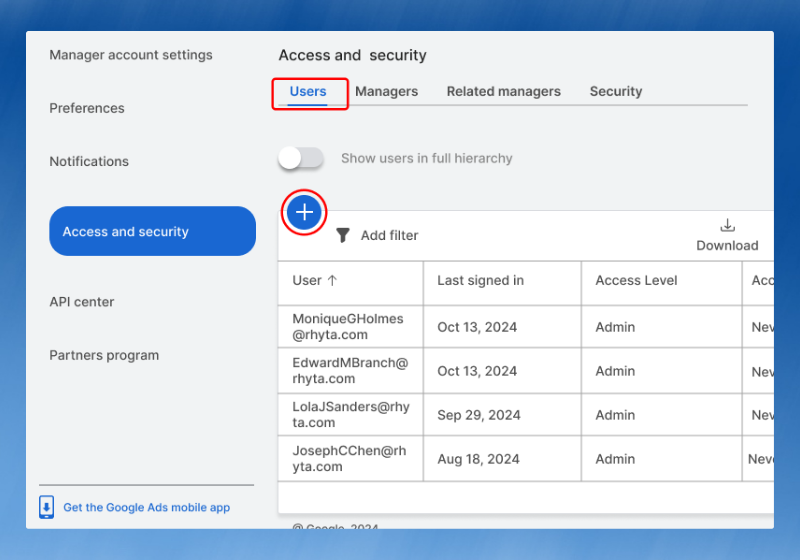Click the Last signed in column header
The image size is (800, 560).
point(480,281)
